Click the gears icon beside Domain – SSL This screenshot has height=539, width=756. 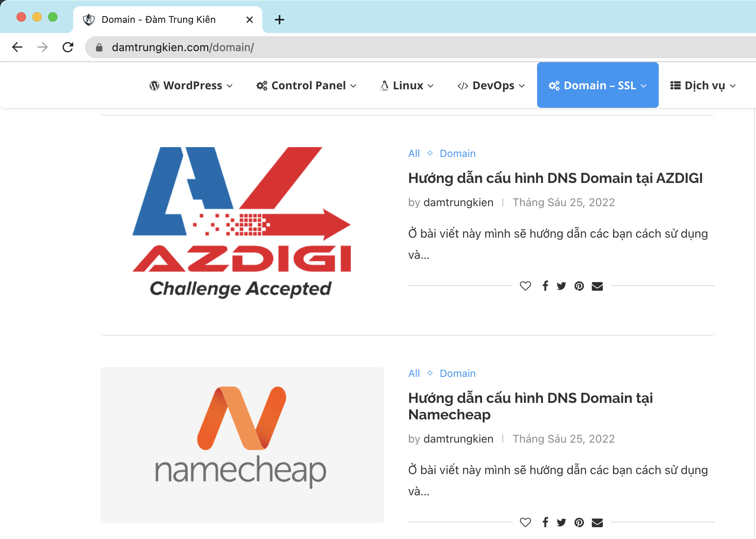(554, 85)
